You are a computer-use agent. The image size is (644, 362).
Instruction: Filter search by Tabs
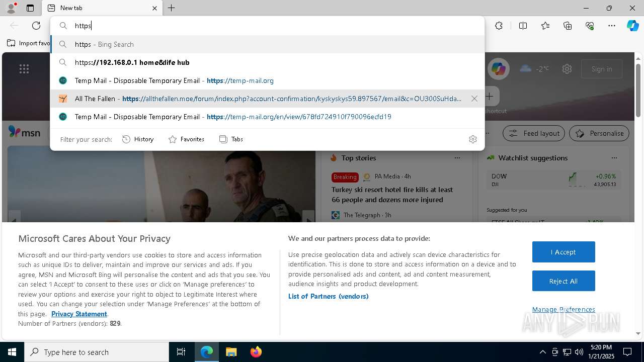[231, 139]
